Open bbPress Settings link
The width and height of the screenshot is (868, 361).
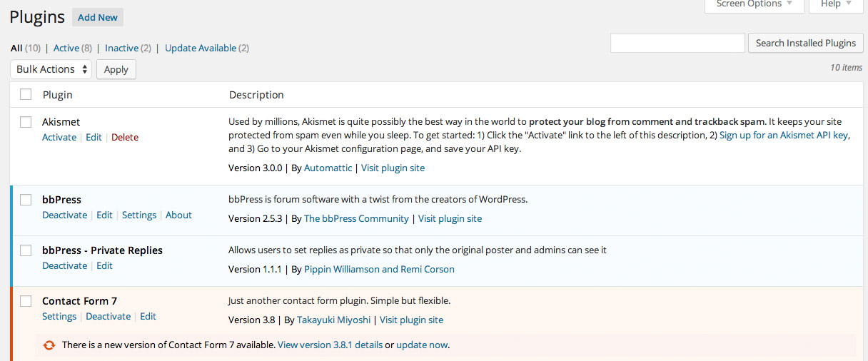(139, 215)
